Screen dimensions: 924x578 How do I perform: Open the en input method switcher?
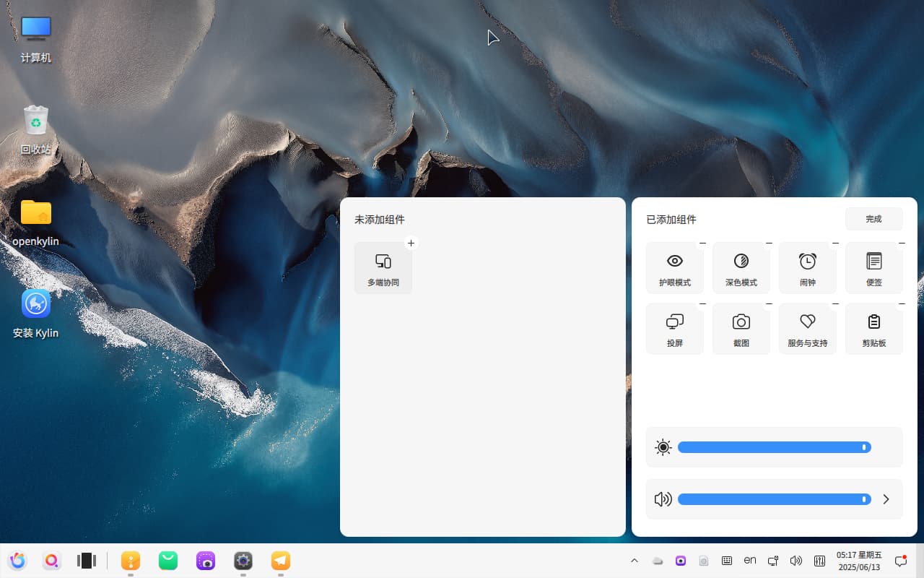coord(750,560)
